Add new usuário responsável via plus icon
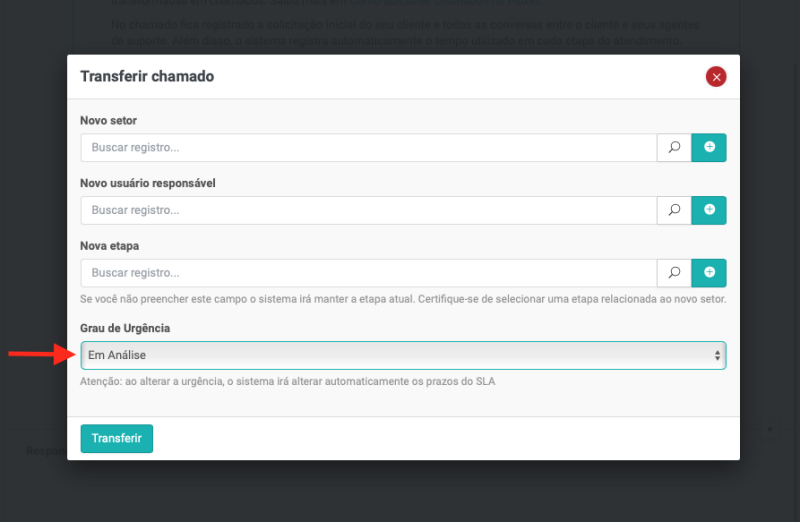This screenshot has width=800, height=522. click(709, 210)
